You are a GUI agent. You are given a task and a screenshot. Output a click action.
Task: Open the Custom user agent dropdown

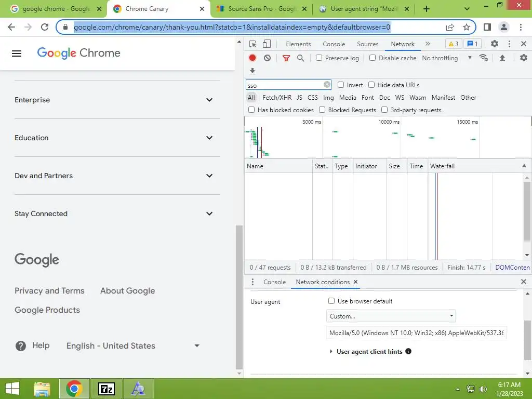click(x=391, y=316)
